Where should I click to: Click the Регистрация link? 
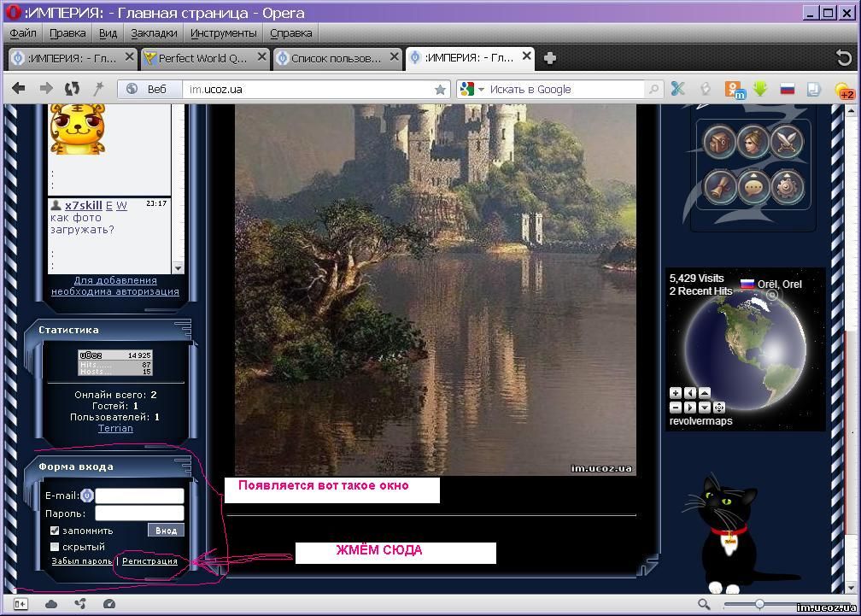pos(150,561)
